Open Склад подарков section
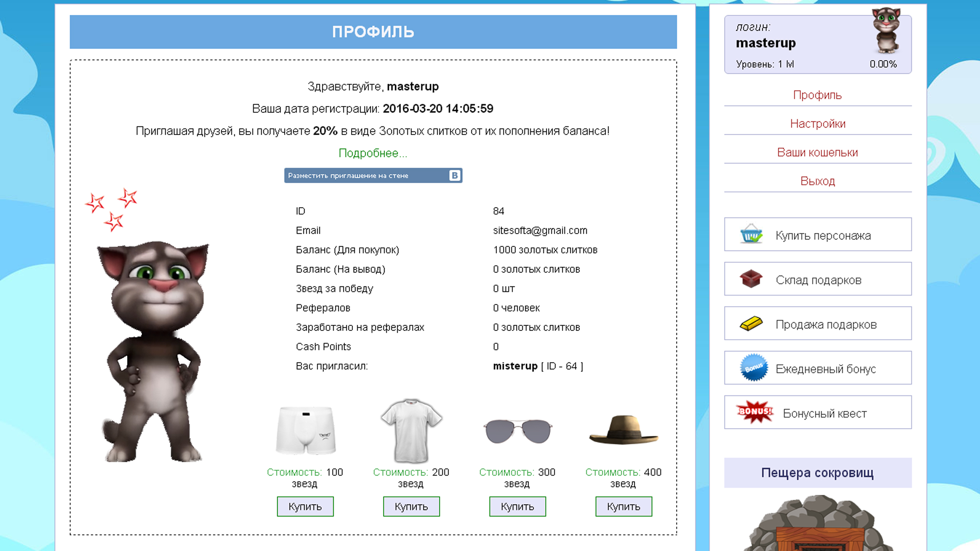This screenshot has width=980, height=551. pos(818,279)
